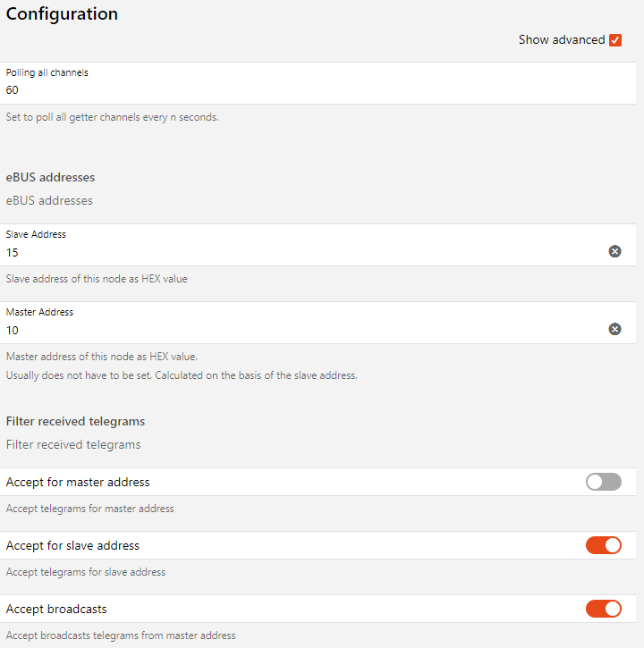The height and width of the screenshot is (648, 644).
Task: Click the Accept broadcasts label
Action: 56,609
